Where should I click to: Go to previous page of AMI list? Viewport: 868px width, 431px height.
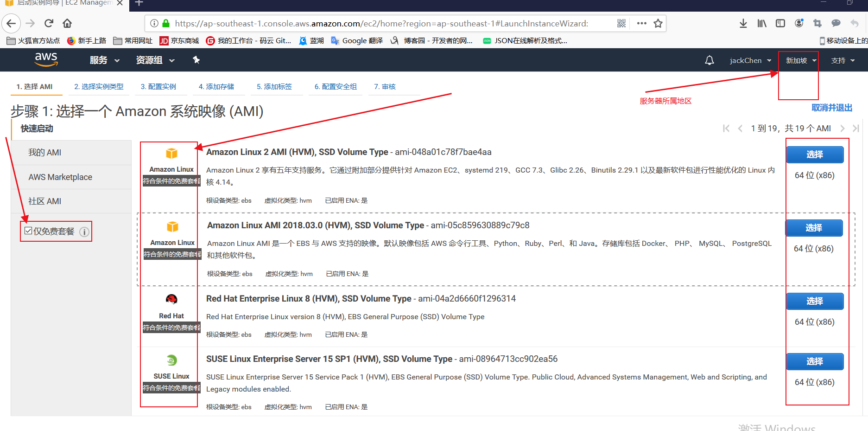click(740, 129)
